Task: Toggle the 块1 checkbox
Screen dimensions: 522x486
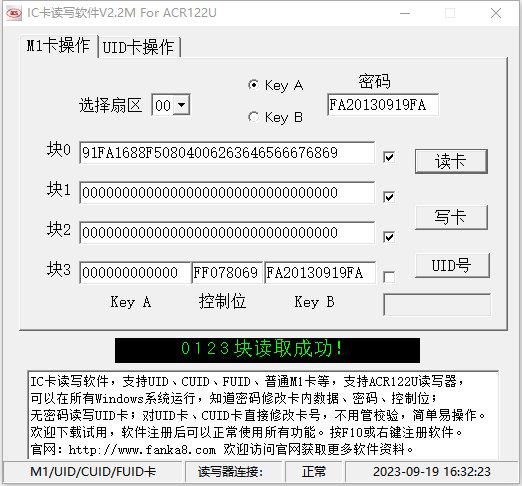Action: (x=389, y=197)
